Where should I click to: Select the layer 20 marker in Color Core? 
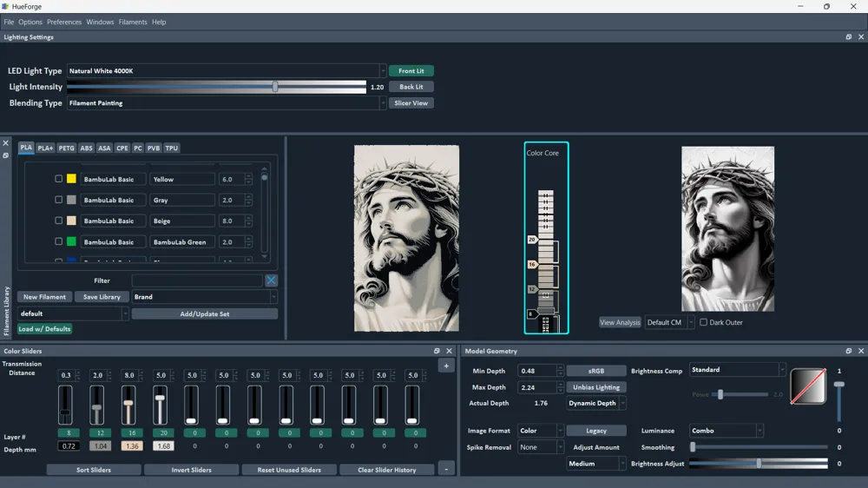[532, 240]
